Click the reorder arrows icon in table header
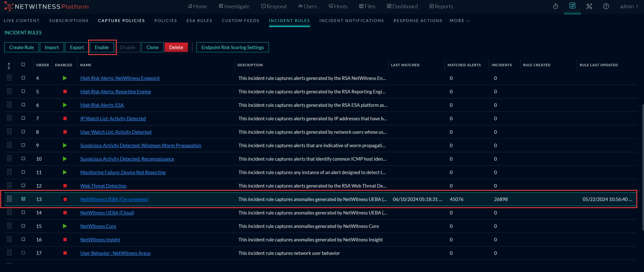644x272 pixels. point(9,66)
